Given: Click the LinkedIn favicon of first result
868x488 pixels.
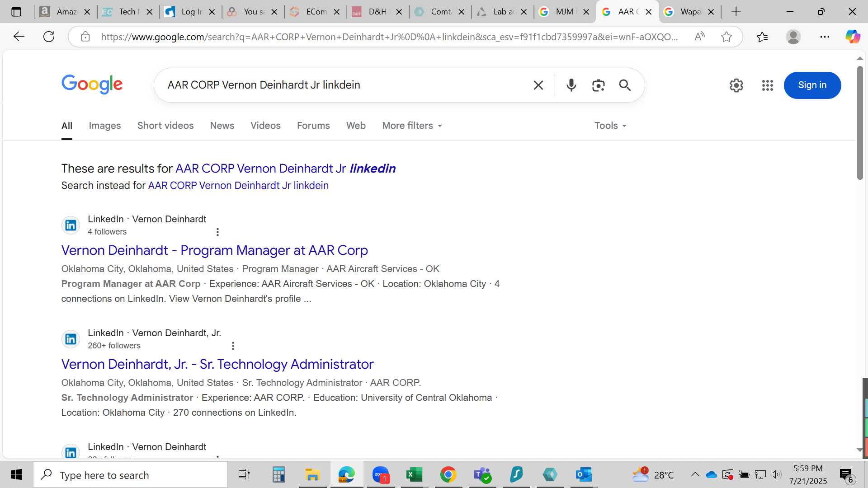Looking at the screenshot, I should 71,225.
